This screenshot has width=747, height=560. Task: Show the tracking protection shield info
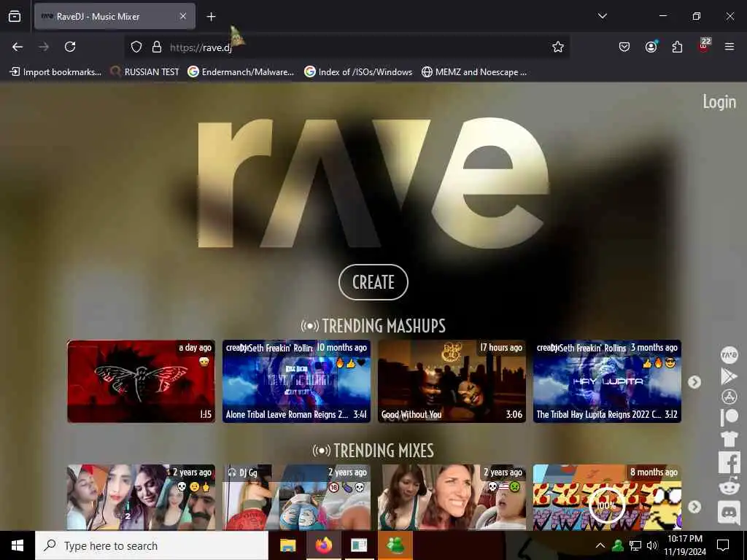coord(136,47)
